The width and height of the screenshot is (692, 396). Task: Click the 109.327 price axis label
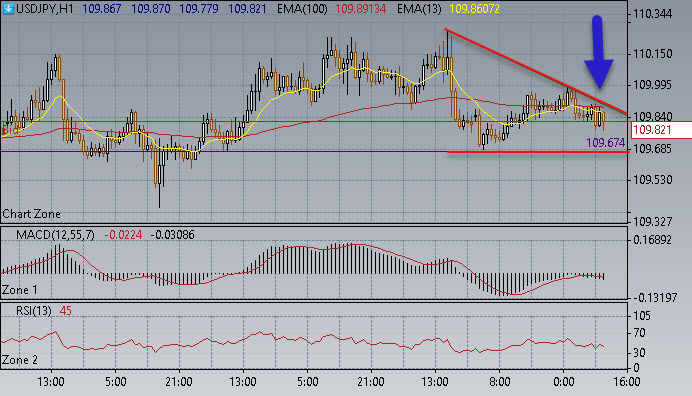coord(653,222)
